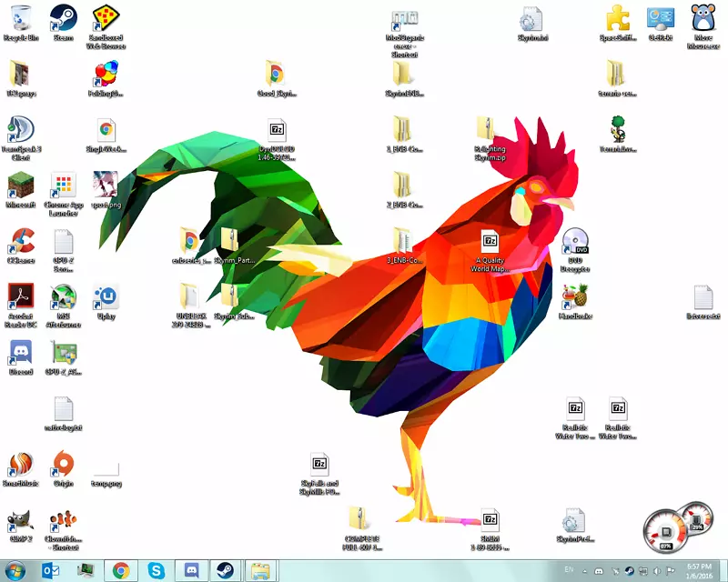728x582 pixels.
Task: Launch the GIMP 2 shortcut
Action: tap(20, 521)
